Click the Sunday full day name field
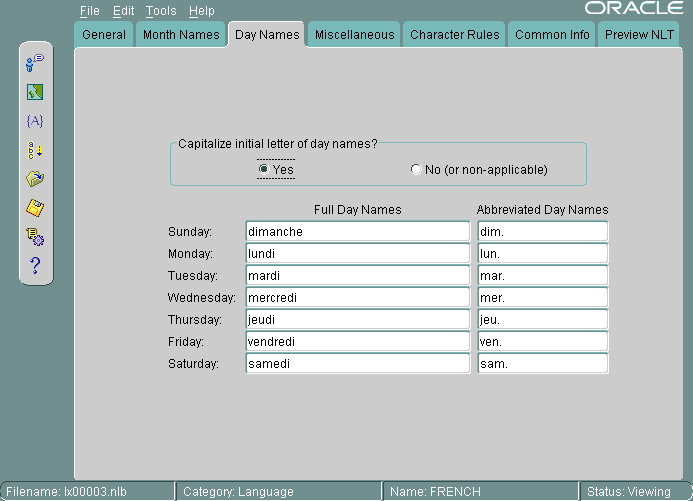The height and width of the screenshot is (501, 693). pyautogui.click(x=357, y=232)
